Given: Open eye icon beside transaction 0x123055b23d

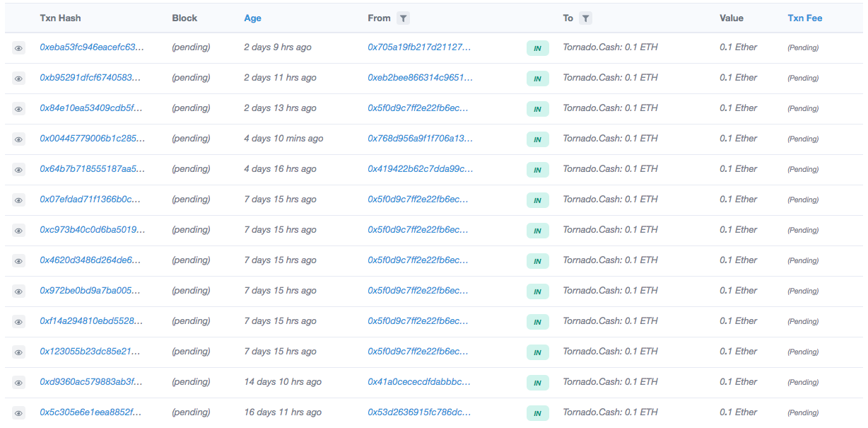Looking at the screenshot, I should (18, 352).
